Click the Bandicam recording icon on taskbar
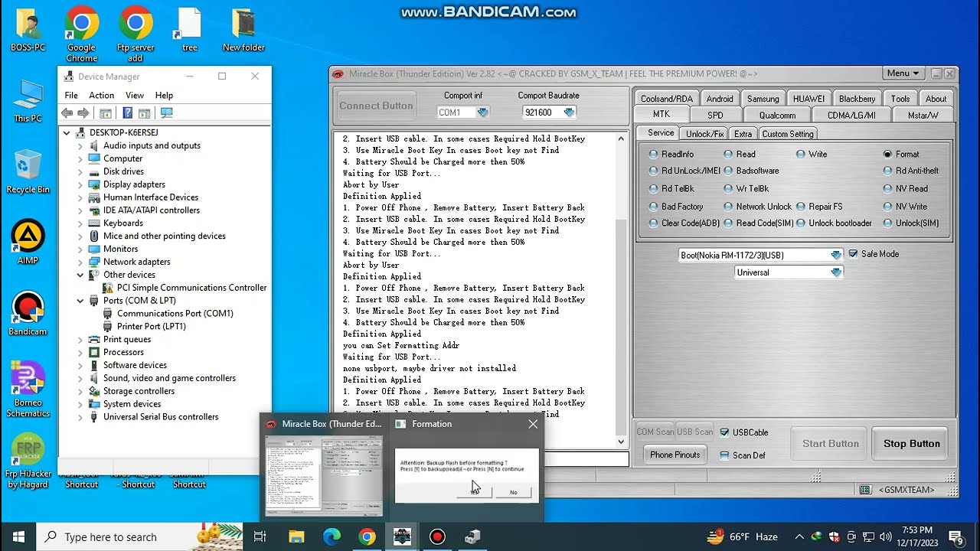 pos(437,536)
